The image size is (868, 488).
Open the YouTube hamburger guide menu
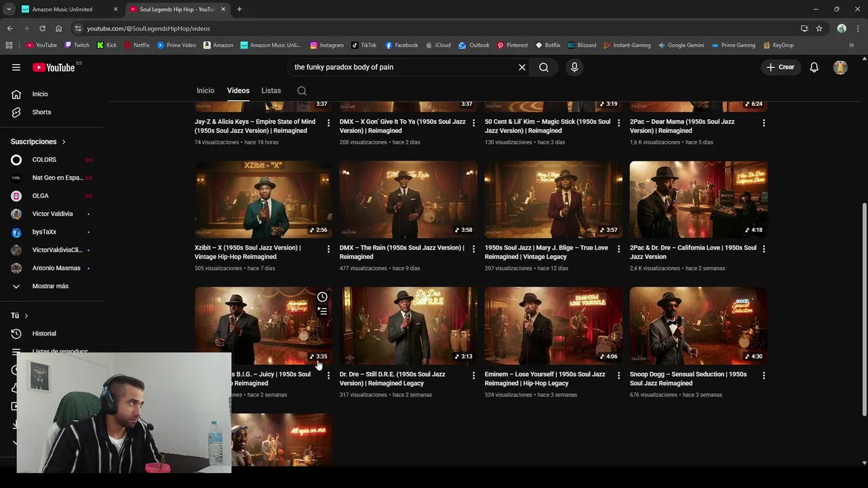tap(16, 67)
